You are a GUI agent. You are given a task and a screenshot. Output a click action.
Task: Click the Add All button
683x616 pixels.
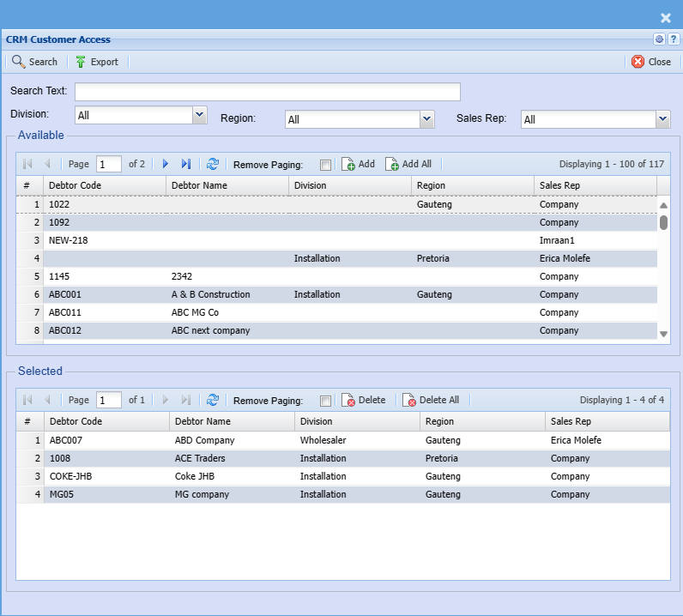(x=408, y=164)
